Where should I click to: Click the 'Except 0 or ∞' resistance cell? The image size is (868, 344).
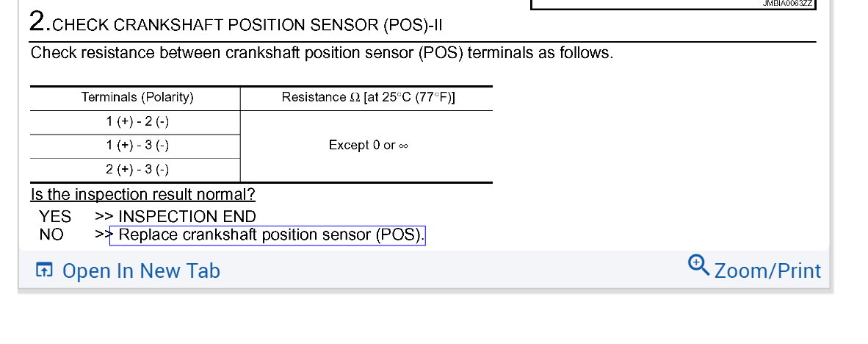[x=368, y=146]
